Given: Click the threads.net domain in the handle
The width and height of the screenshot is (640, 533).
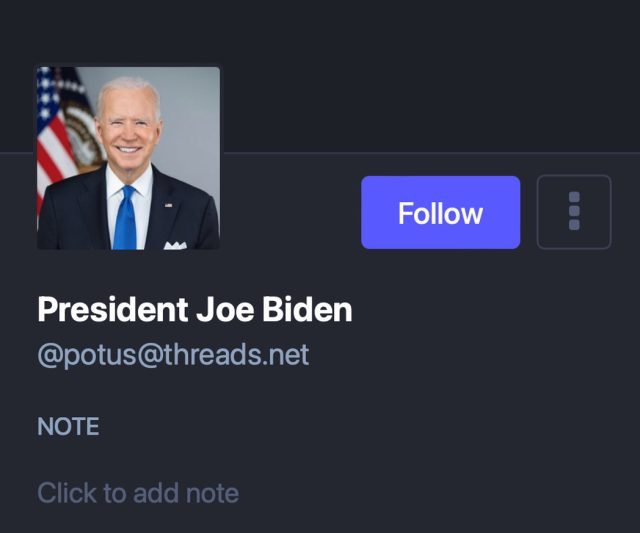Looking at the screenshot, I should [x=236, y=355].
